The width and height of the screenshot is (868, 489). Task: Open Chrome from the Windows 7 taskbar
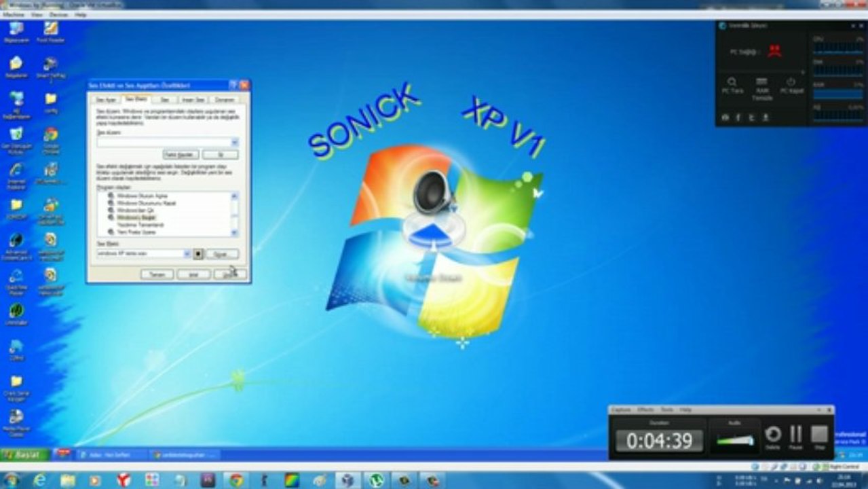pos(235,480)
